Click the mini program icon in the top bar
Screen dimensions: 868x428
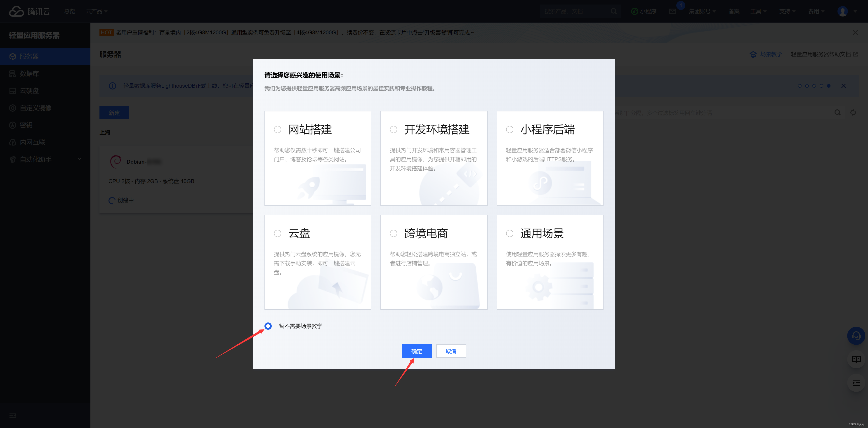[x=634, y=12]
